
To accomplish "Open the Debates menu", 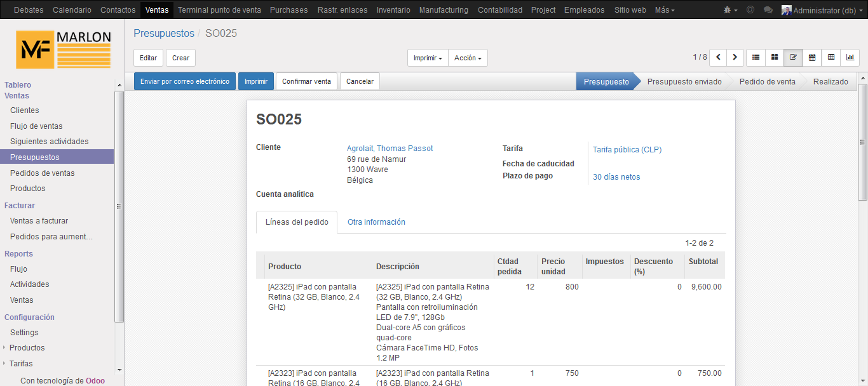I will pos(29,10).
